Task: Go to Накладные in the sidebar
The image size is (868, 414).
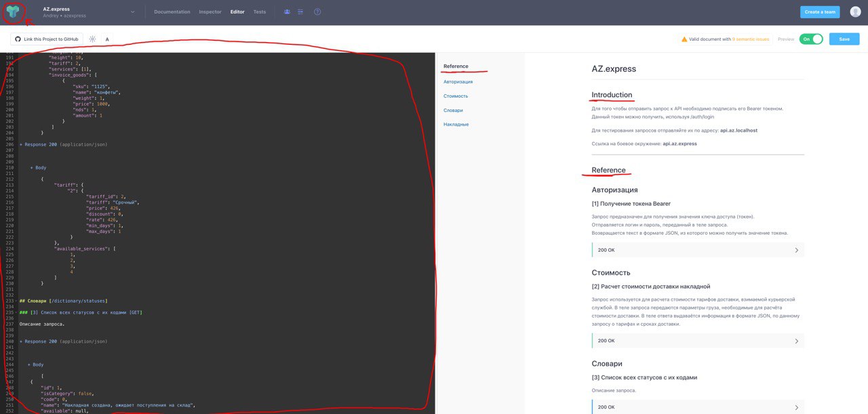Action: coord(456,124)
